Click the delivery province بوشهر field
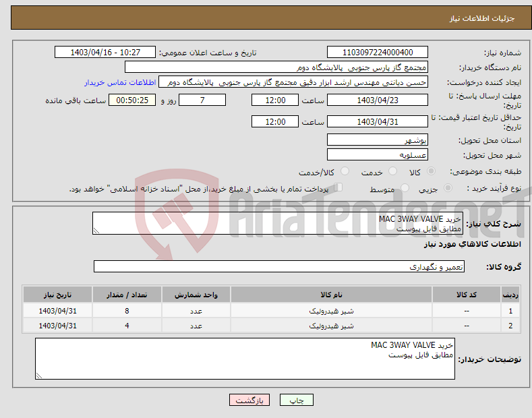 pos(378,140)
